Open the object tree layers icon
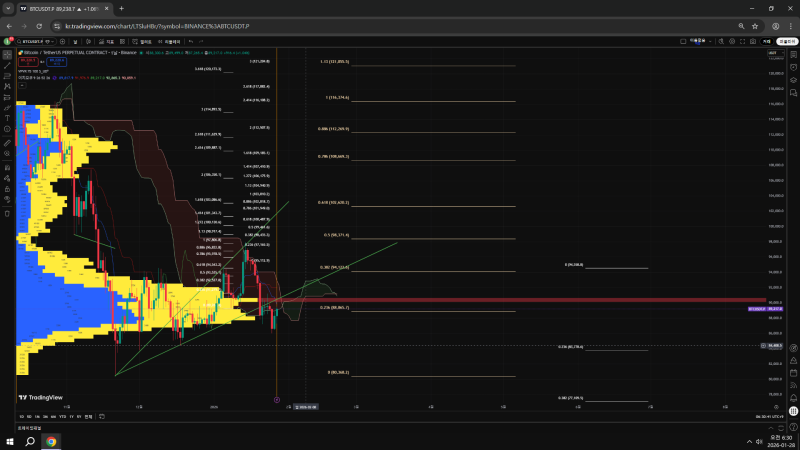The image size is (800, 450). tap(793, 80)
